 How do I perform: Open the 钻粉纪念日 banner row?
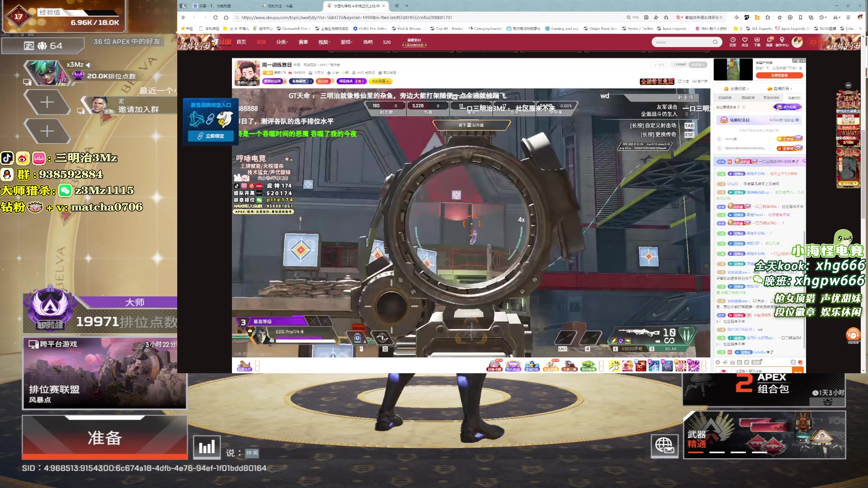point(759,120)
